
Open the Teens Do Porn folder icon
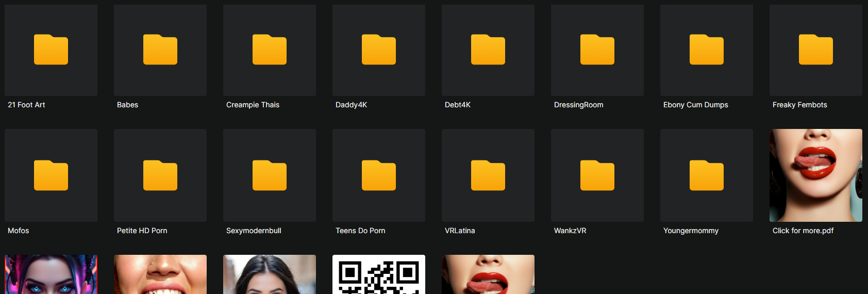point(379,175)
